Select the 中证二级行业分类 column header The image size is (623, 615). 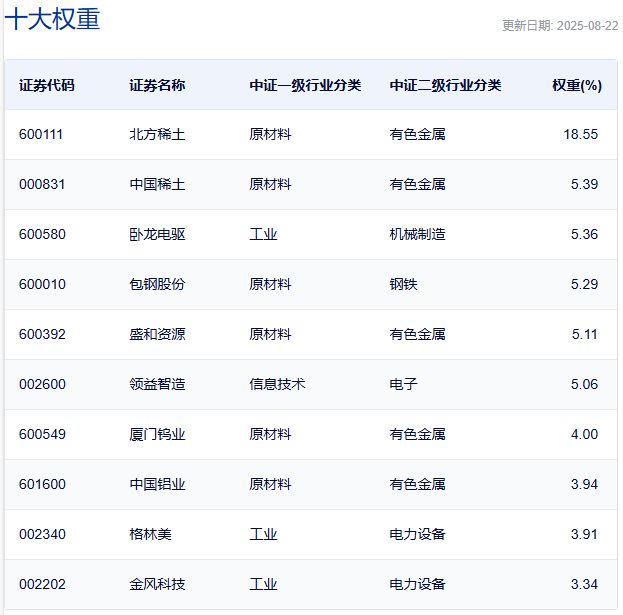[445, 85]
